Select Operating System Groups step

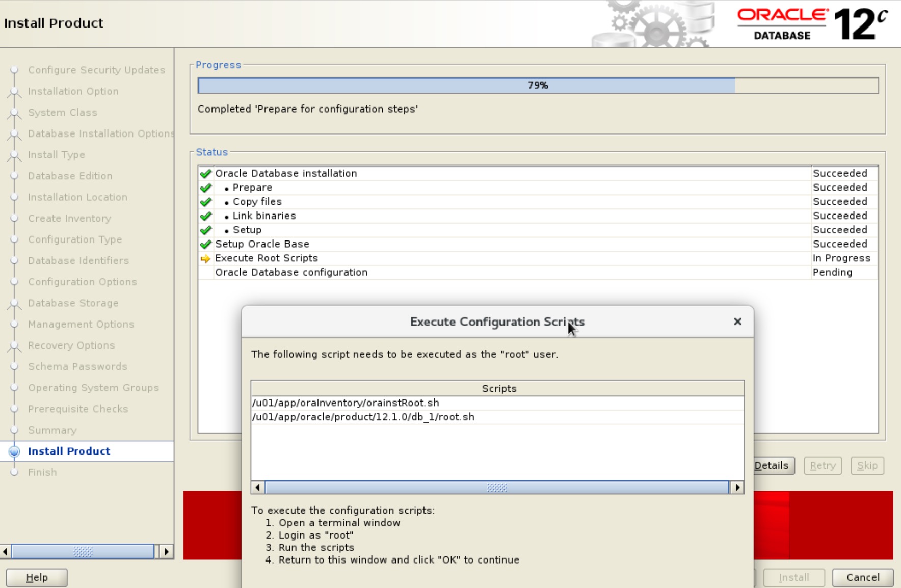click(94, 388)
